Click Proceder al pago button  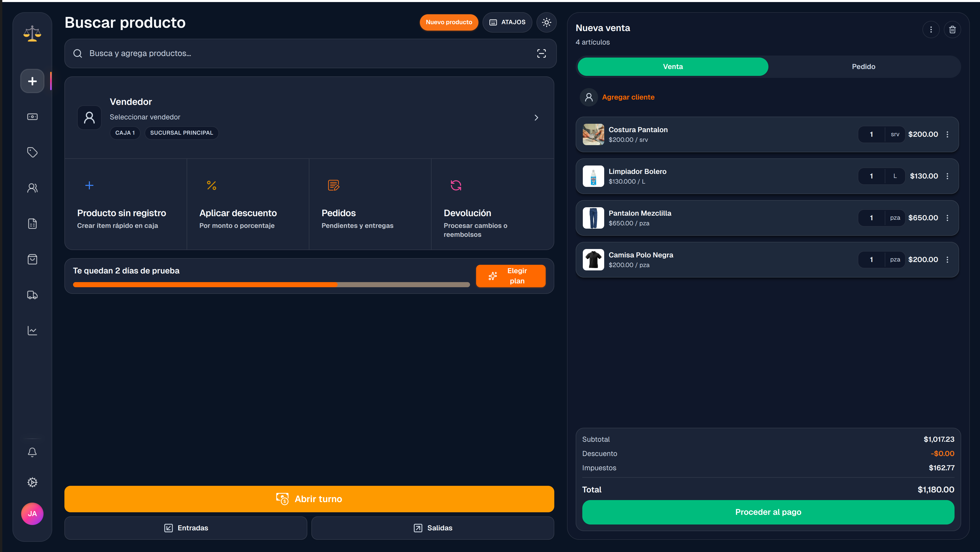click(x=768, y=512)
